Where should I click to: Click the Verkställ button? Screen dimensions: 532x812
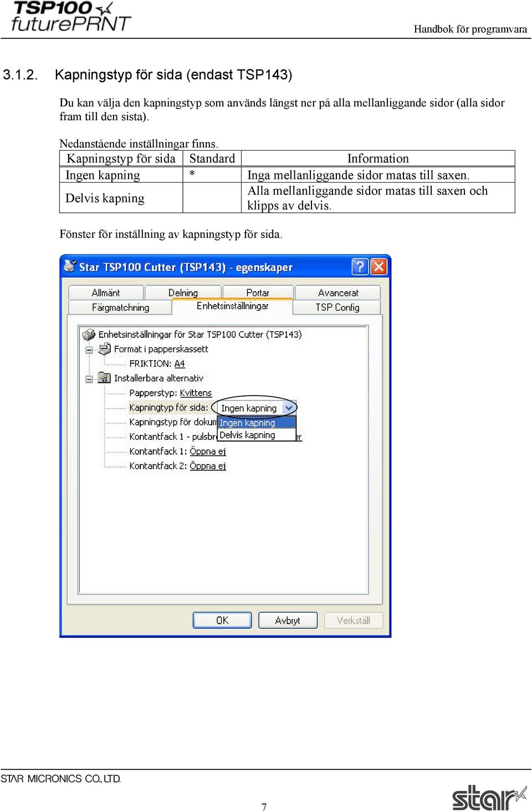[x=354, y=620]
